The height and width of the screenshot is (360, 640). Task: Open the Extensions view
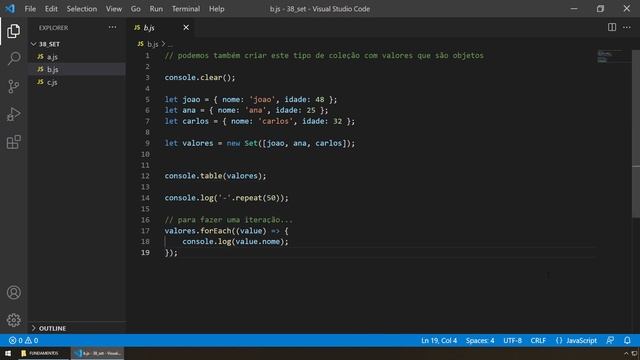click(x=13, y=142)
